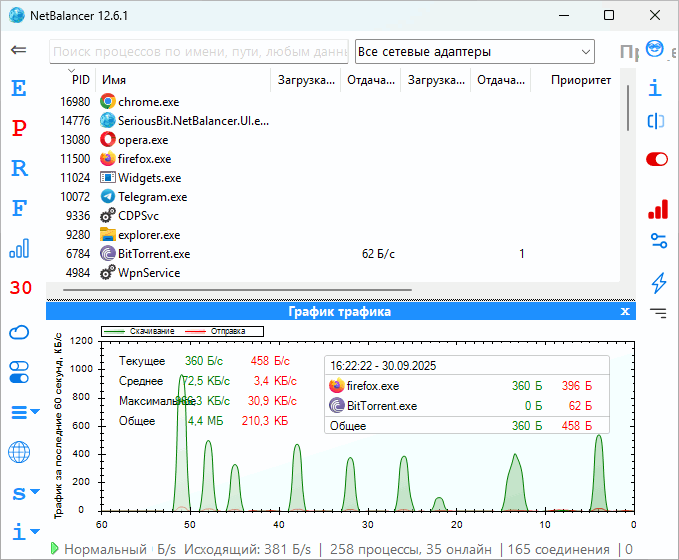Open the cloud sync sidebar icon

coord(19,333)
